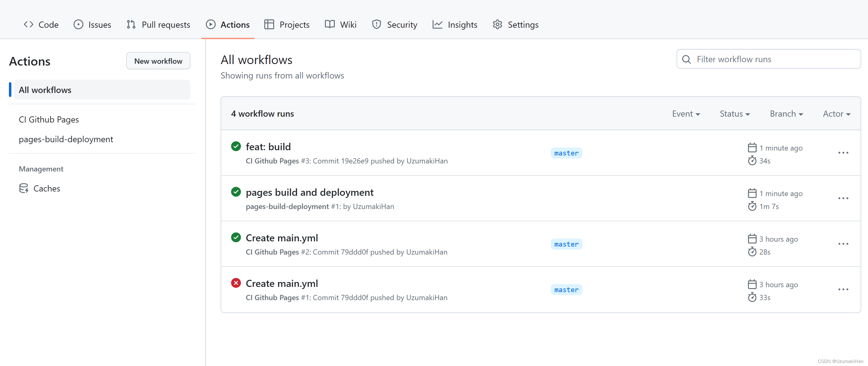Image resolution: width=868 pixels, height=366 pixels.
Task: Open the pages build and deployment run
Action: coord(309,192)
